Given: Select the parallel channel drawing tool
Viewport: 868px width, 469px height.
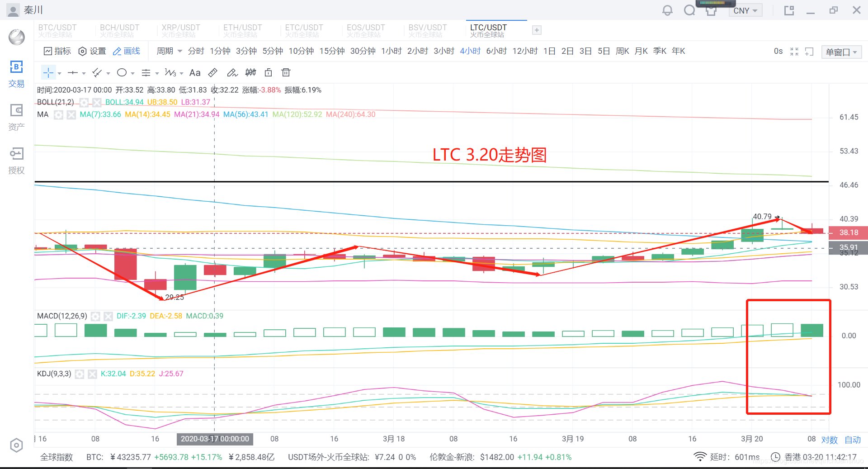Looking at the screenshot, I should tap(97, 72).
